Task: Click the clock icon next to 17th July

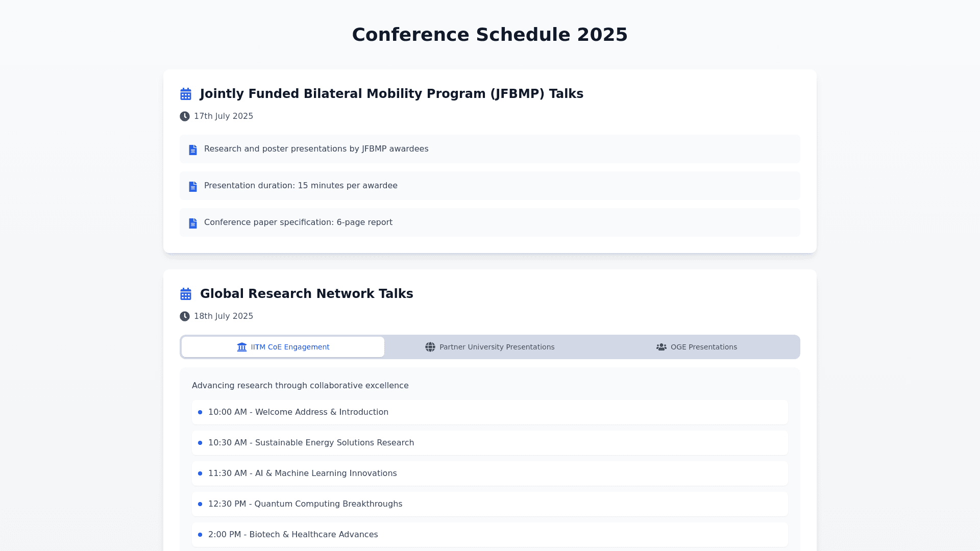Action: click(185, 116)
